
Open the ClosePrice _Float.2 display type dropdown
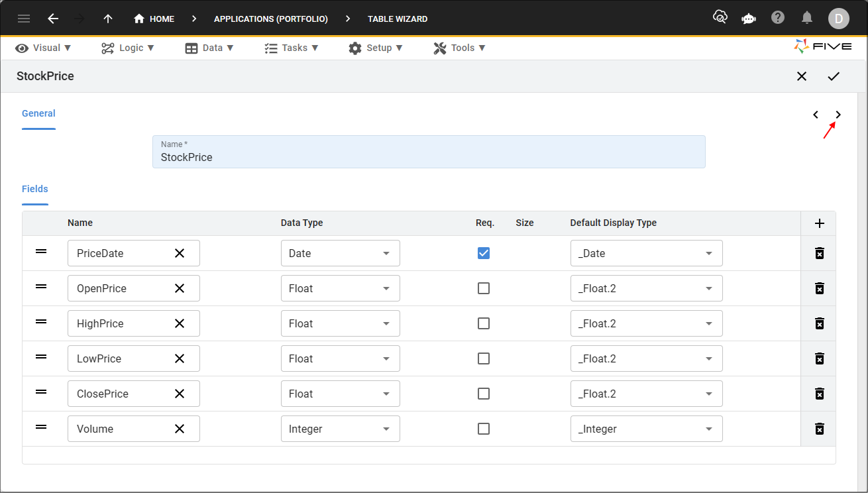(647, 394)
